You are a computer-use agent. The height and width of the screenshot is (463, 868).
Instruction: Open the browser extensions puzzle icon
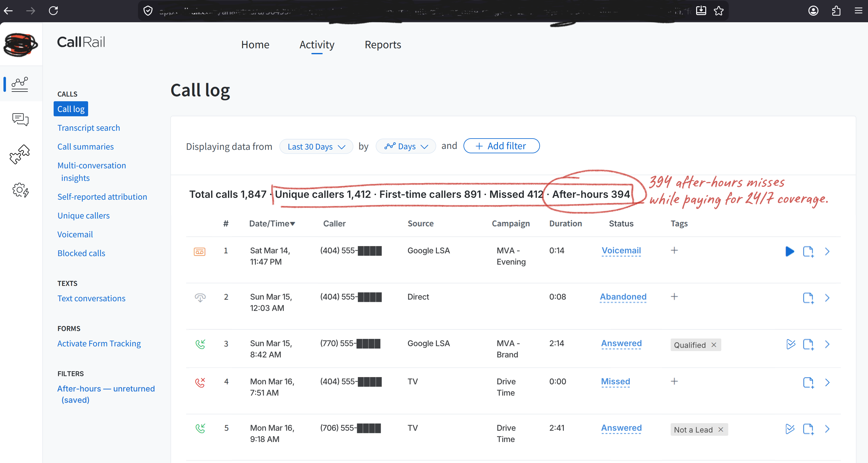(836, 11)
